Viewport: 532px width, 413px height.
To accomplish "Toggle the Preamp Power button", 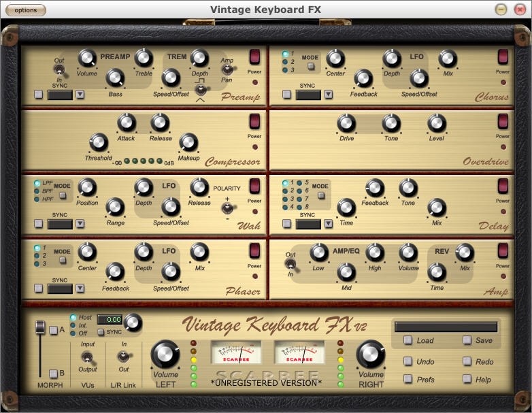I will point(255,56).
